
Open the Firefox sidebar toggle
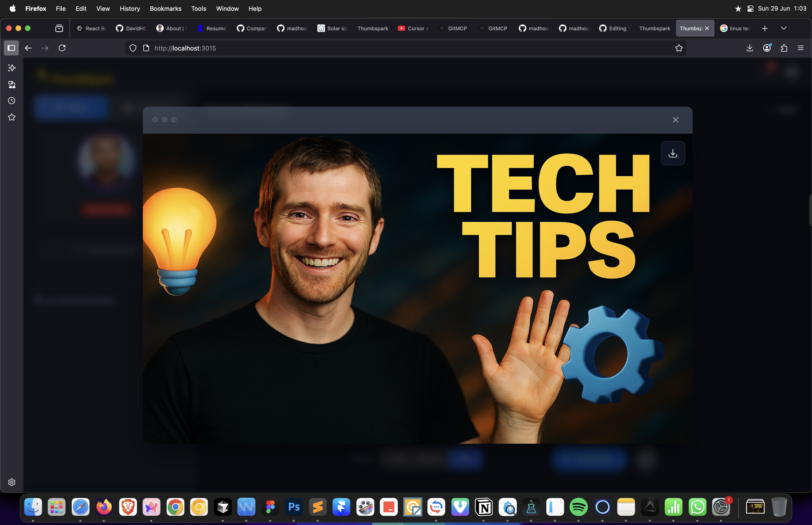[x=11, y=48]
